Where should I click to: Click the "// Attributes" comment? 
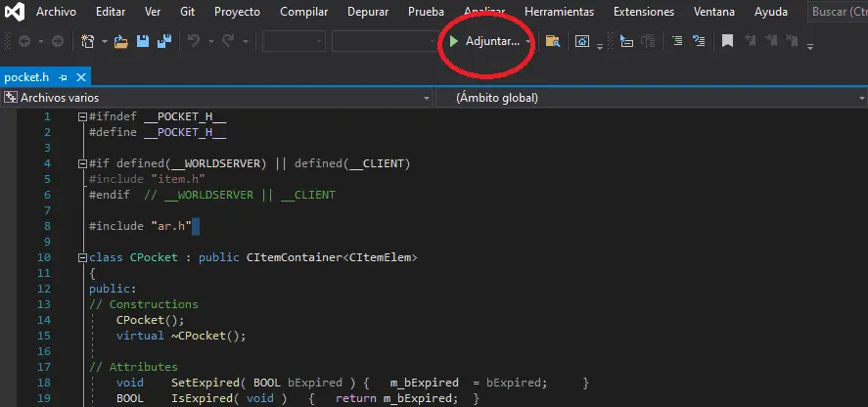click(x=133, y=367)
